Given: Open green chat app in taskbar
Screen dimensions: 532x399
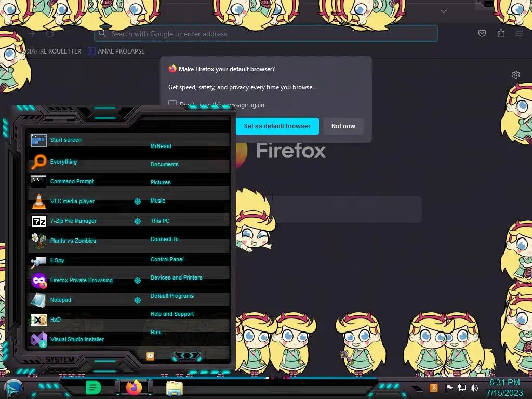Looking at the screenshot, I should 94,388.
